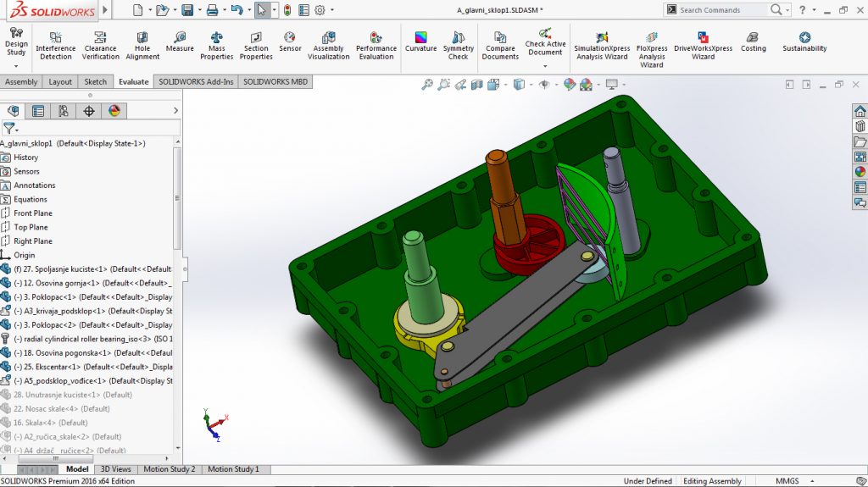The image size is (868, 487).
Task: Launch FloXpress Analysis Wizard
Action: point(652,49)
